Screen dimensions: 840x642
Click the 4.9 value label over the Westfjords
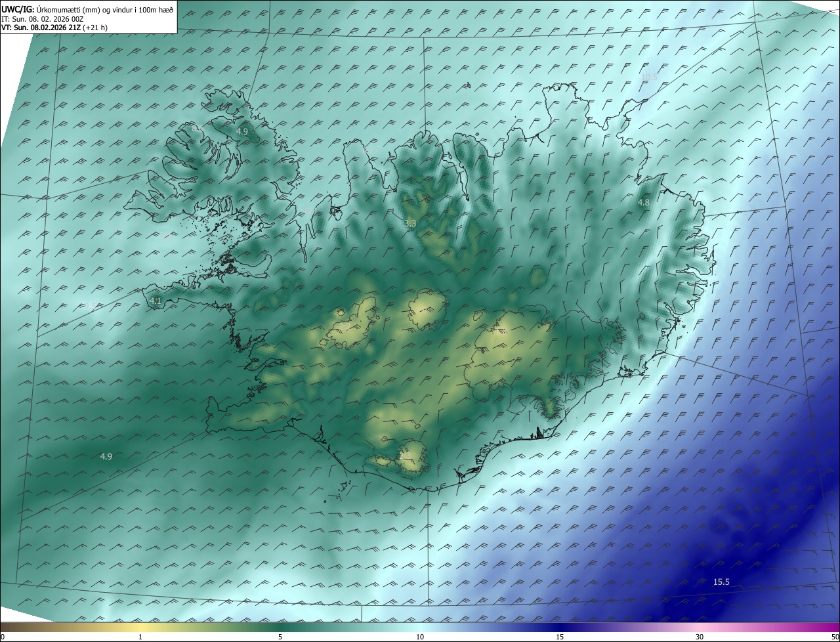(x=242, y=131)
